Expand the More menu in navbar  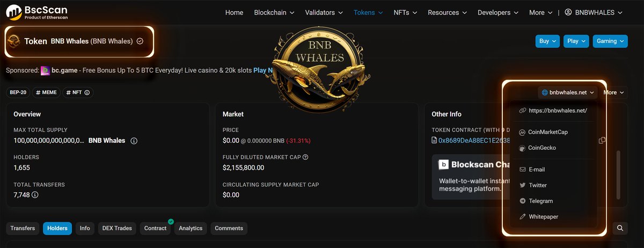540,12
